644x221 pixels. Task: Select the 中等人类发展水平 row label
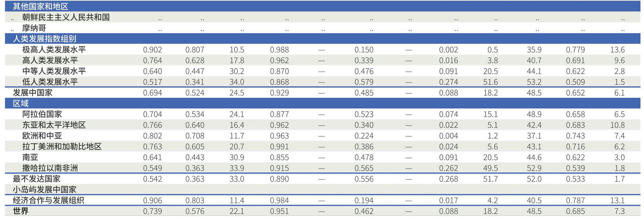pyautogui.click(x=54, y=71)
